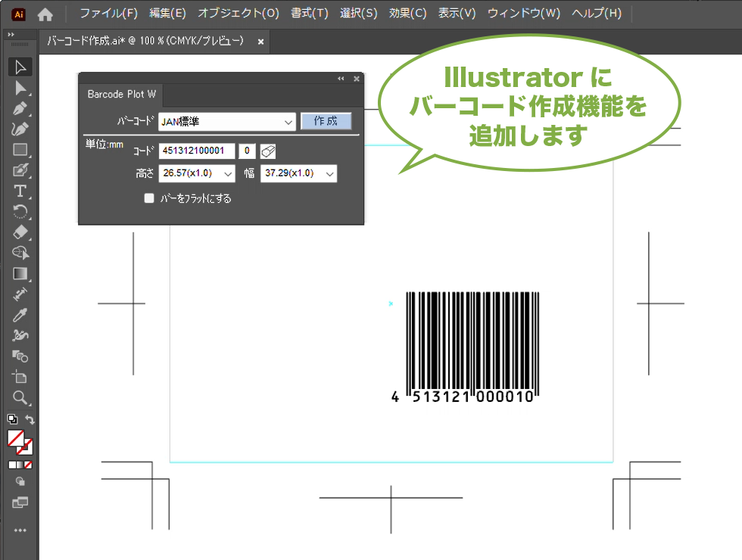Open the 選択(S) menu
The height and width of the screenshot is (560, 742).
359,14
